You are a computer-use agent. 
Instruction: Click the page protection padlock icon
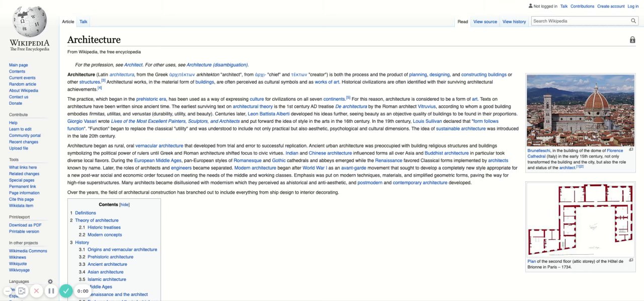632,40
